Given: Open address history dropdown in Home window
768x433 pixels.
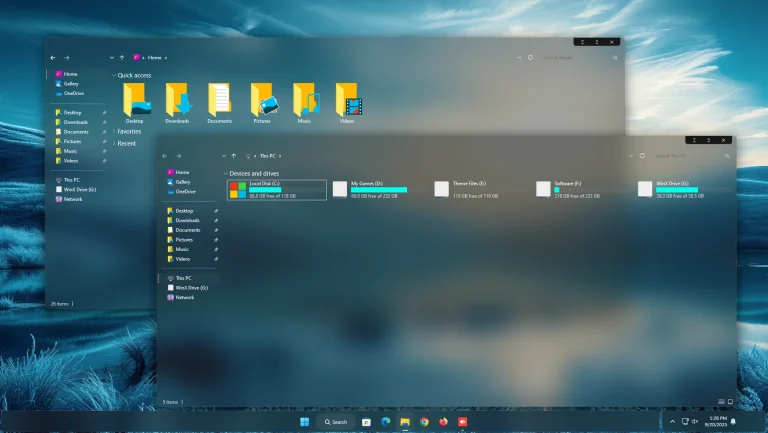Looking at the screenshot, I should [x=519, y=57].
